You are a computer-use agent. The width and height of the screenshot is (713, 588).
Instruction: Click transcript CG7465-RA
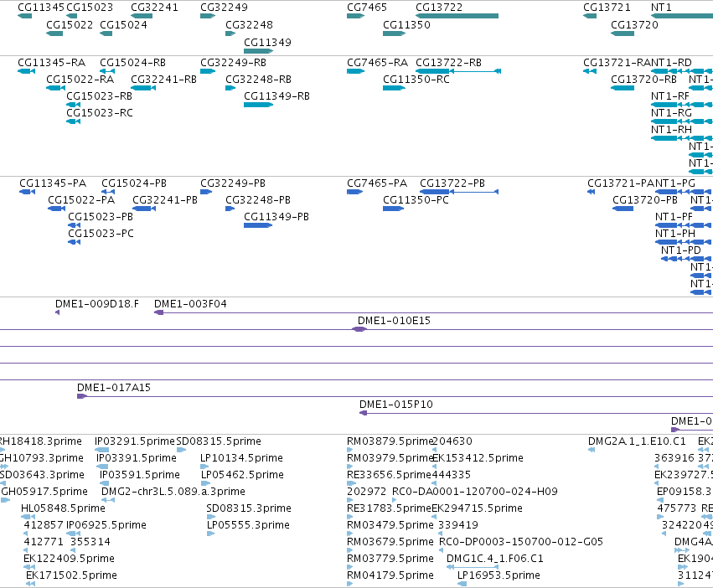pos(355,71)
